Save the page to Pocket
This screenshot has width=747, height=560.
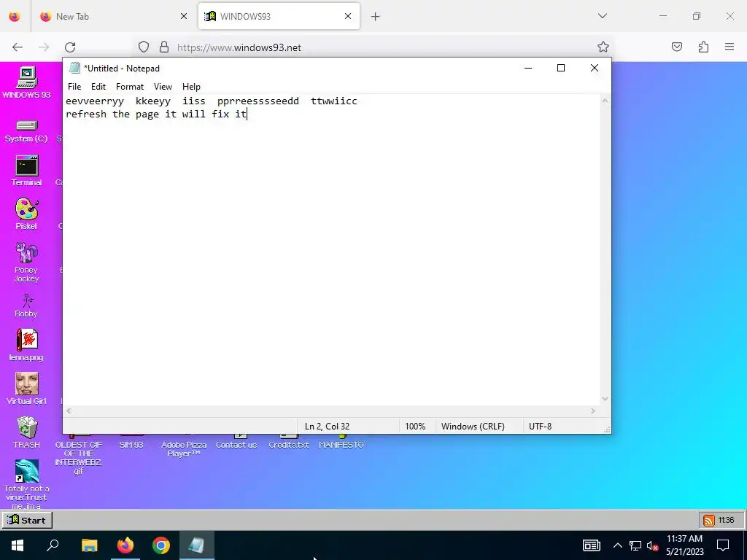(677, 47)
